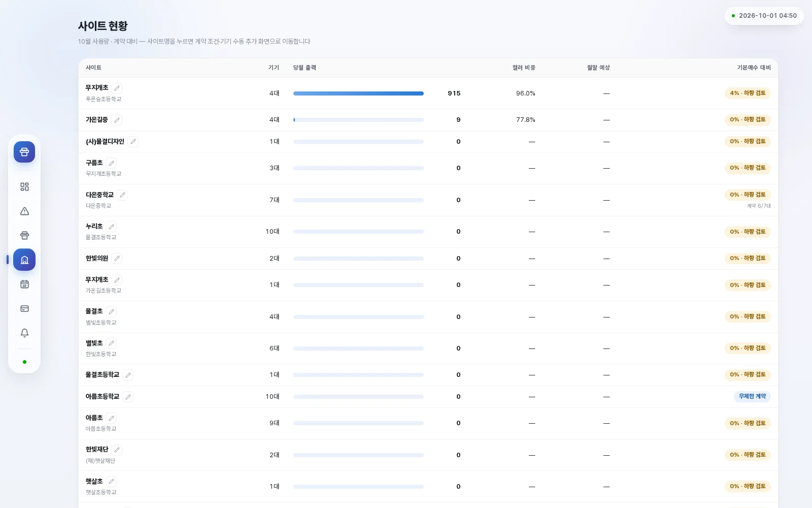Edit 물결초등학교 via its pencil icon
This screenshot has height=508, width=812.
point(128,375)
